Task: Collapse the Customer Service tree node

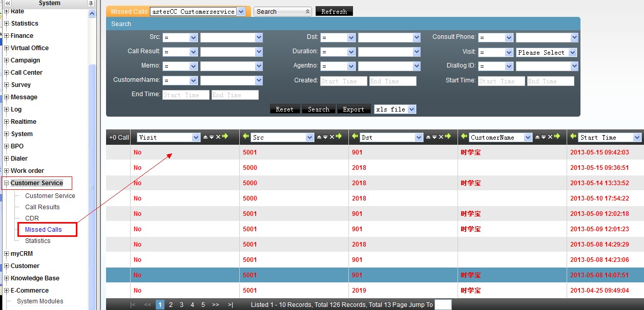Action: (6, 183)
